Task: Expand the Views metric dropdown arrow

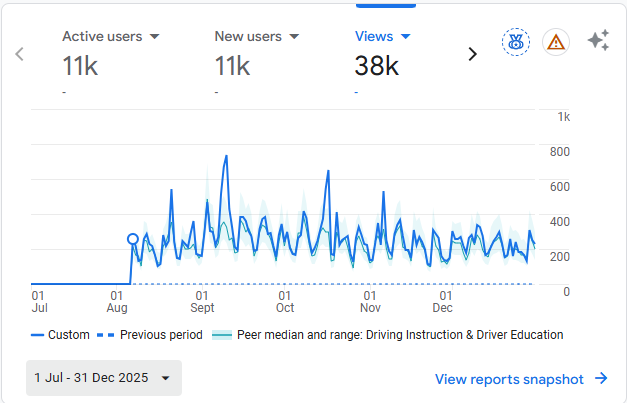Action: (405, 36)
